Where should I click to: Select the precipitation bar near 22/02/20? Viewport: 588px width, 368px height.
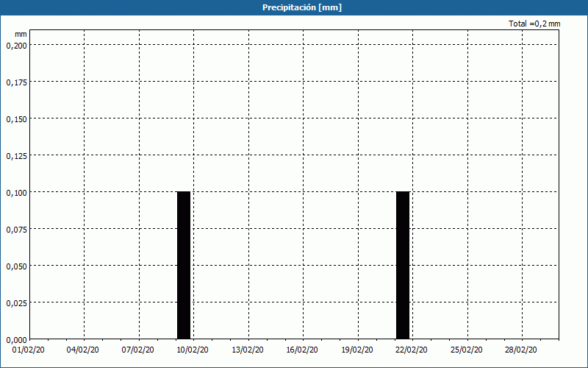pos(403,265)
